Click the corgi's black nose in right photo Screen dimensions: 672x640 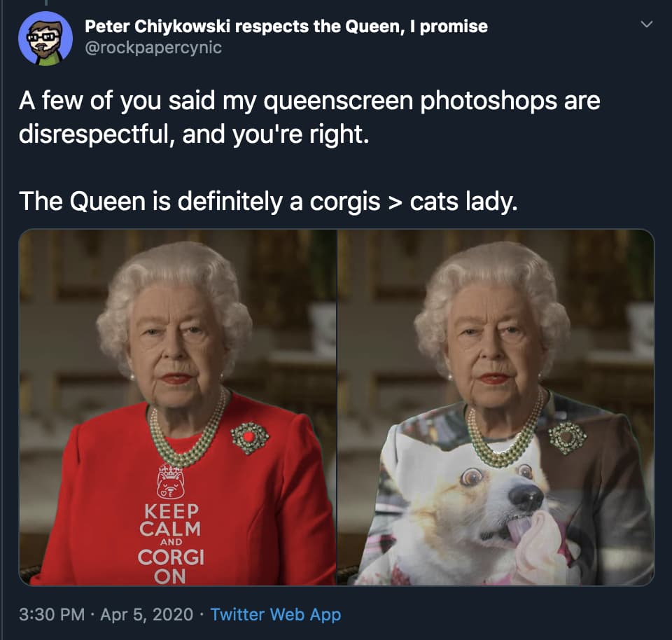tap(526, 496)
